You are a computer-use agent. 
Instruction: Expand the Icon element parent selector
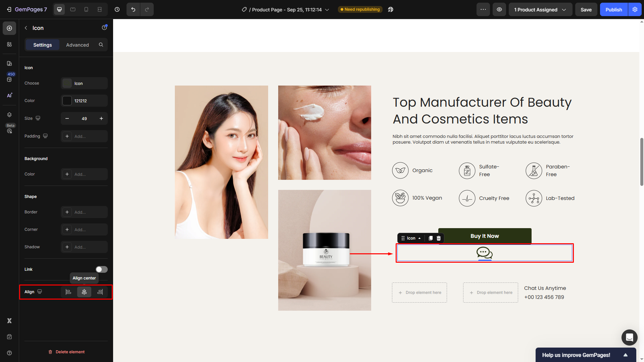pos(419,238)
